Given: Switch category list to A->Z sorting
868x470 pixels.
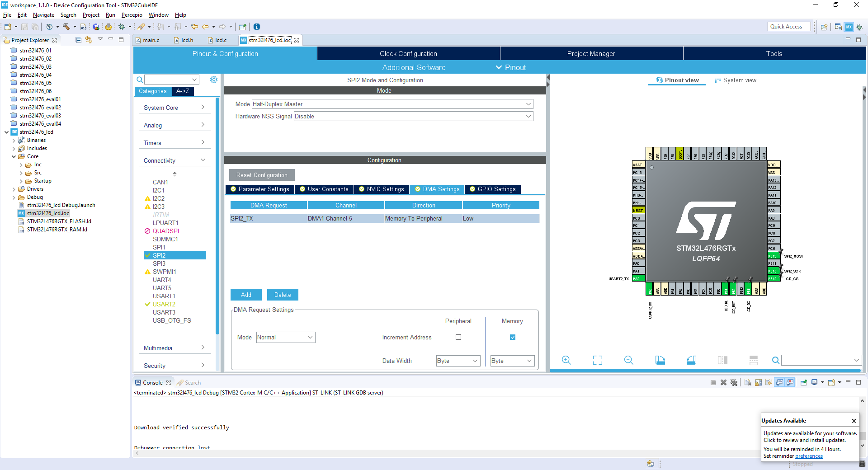Looking at the screenshot, I should (x=183, y=91).
